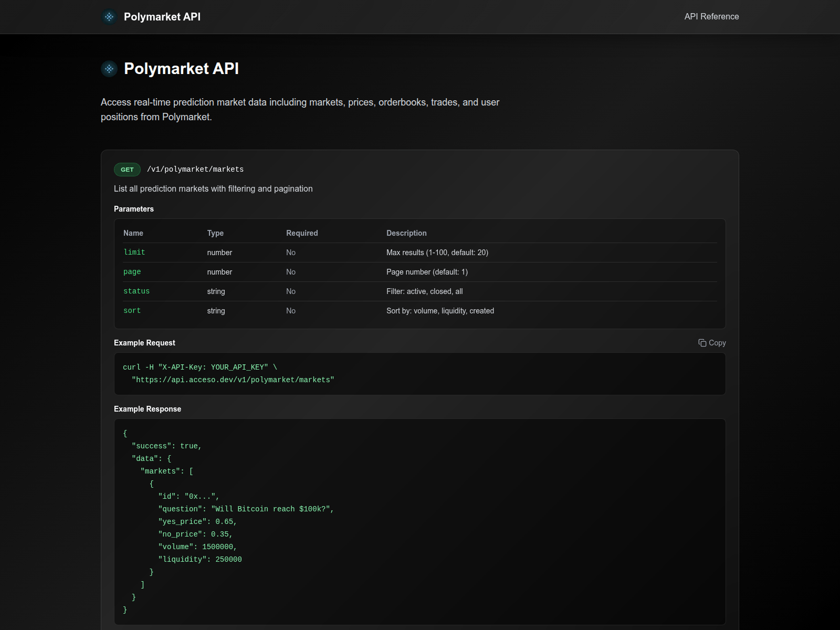Click the sort parameter name
The image size is (840, 630).
pyautogui.click(x=132, y=311)
